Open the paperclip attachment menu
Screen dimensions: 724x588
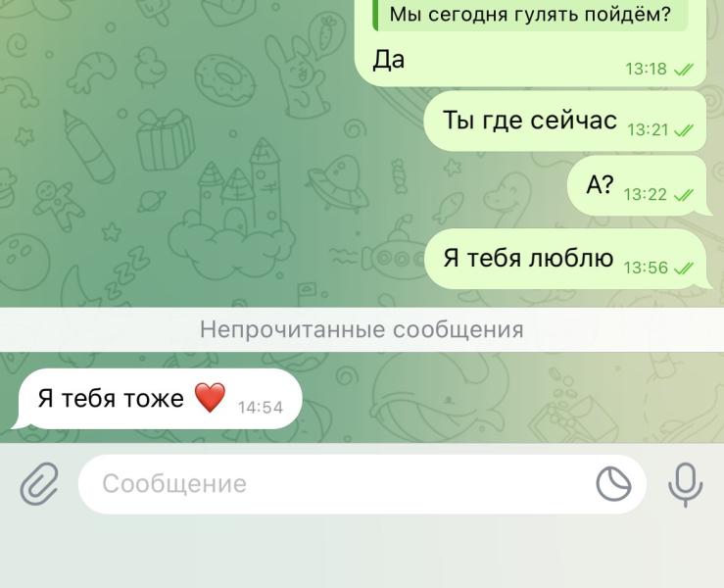39,484
